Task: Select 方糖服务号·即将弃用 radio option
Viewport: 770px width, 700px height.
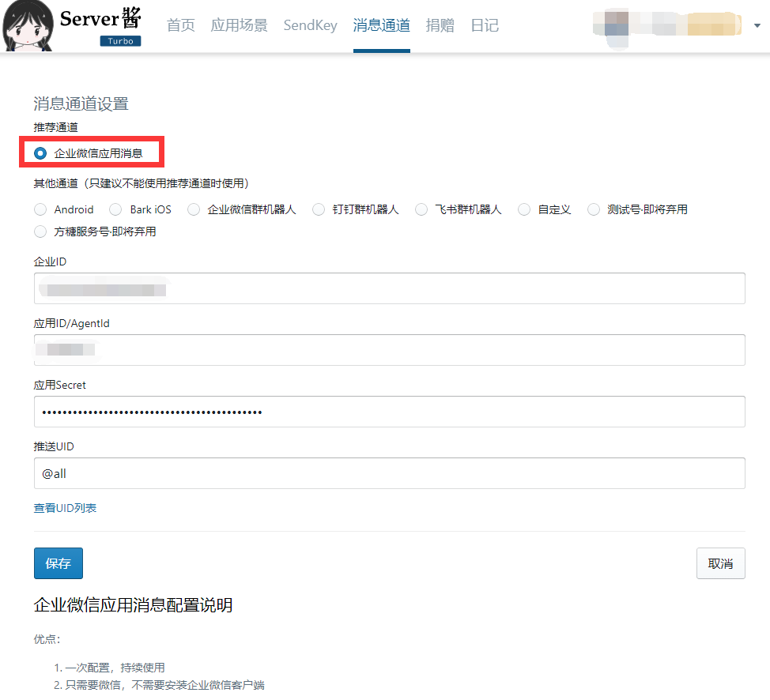Action: pyautogui.click(x=40, y=231)
